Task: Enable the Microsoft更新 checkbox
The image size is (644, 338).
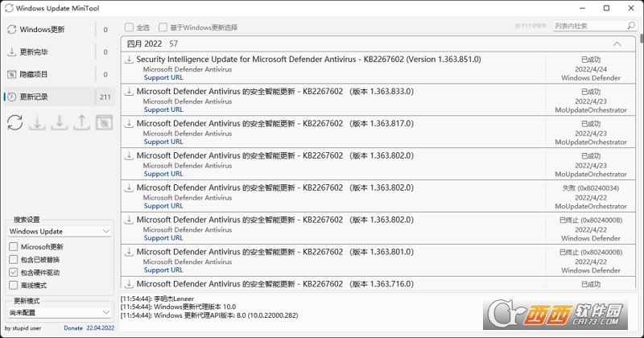Action: pos(14,246)
